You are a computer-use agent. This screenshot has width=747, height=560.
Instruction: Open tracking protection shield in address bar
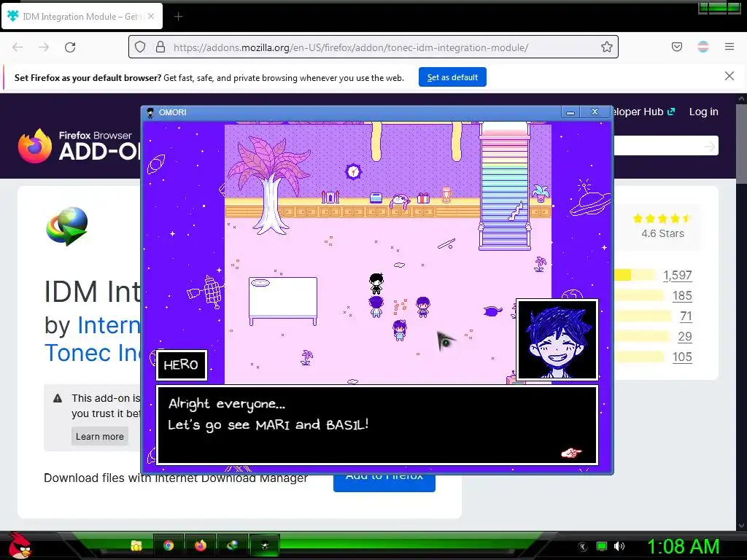tap(139, 47)
